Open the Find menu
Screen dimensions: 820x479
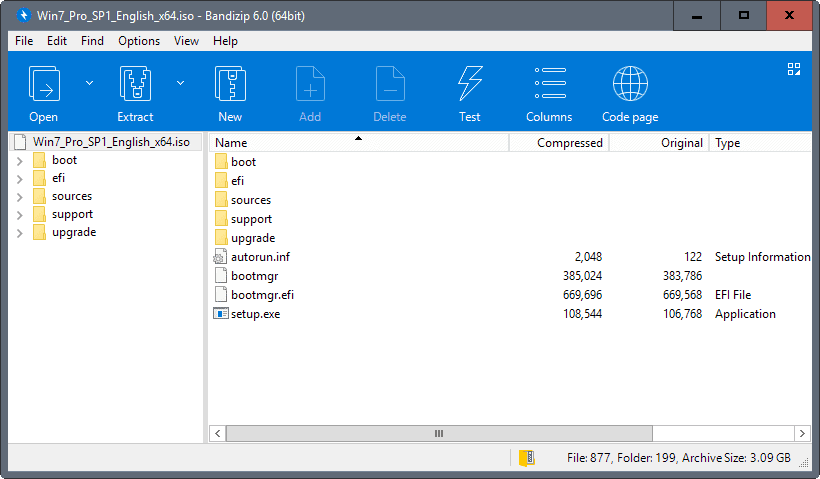pos(92,41)
